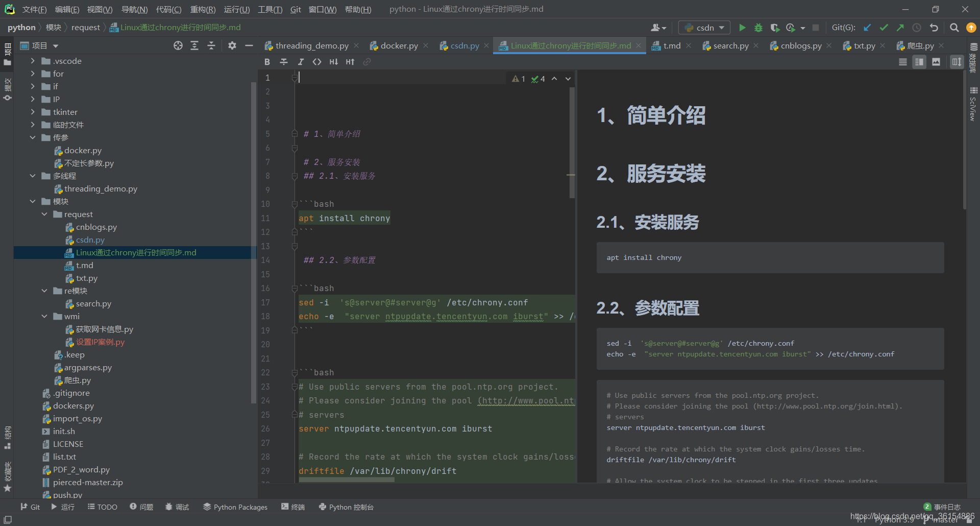Open the Python Packages panel
This screenshot has width=980, height=526.
[235, 507]
